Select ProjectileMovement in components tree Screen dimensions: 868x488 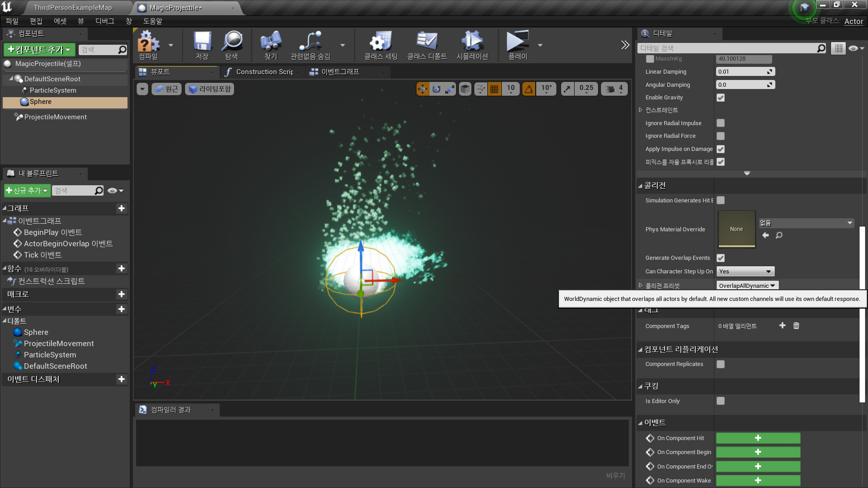pos(55,117)
